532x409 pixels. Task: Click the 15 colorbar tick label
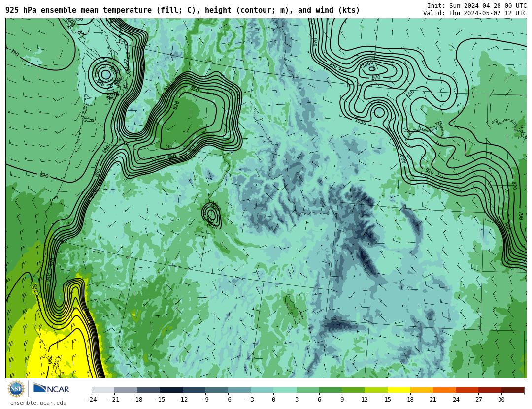coord(388,400)
